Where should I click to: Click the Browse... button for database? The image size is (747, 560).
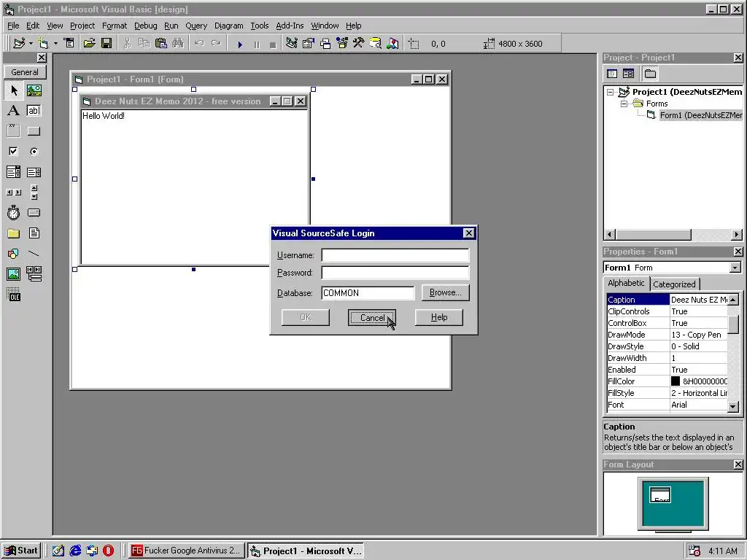446,292
